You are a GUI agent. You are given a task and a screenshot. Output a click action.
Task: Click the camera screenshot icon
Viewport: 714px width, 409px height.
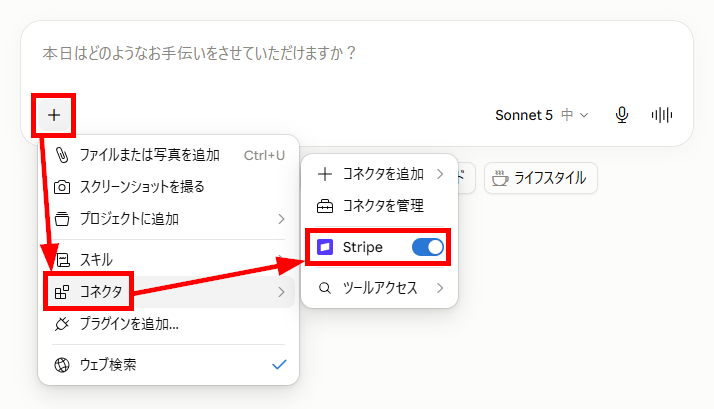pyautogui.click(x=62, y=187)
